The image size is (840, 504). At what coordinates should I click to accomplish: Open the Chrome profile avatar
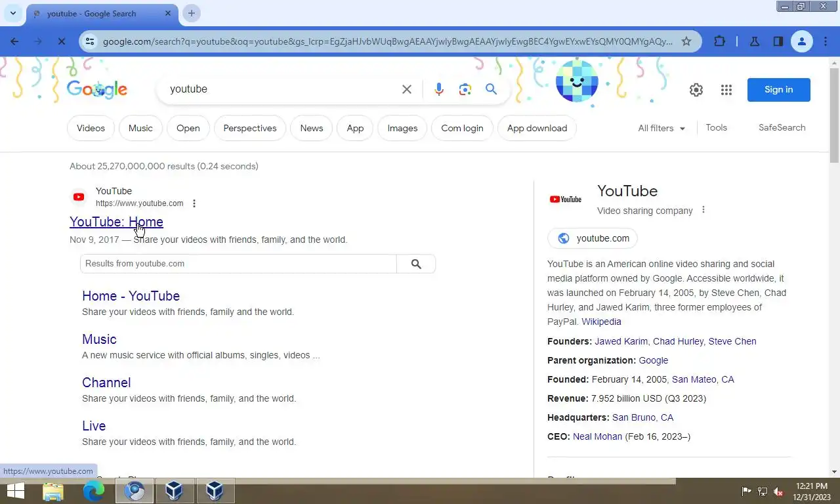[x=801, y=41]
